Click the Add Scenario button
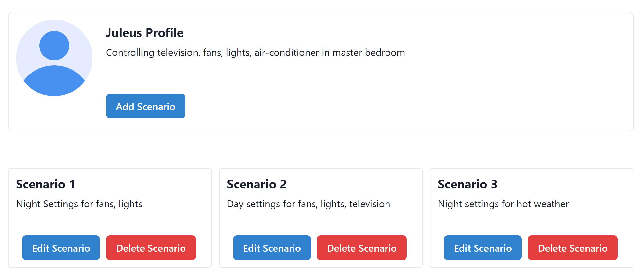Screen dimensions: 644x279 pyautogui.click(x=145, y=106)
